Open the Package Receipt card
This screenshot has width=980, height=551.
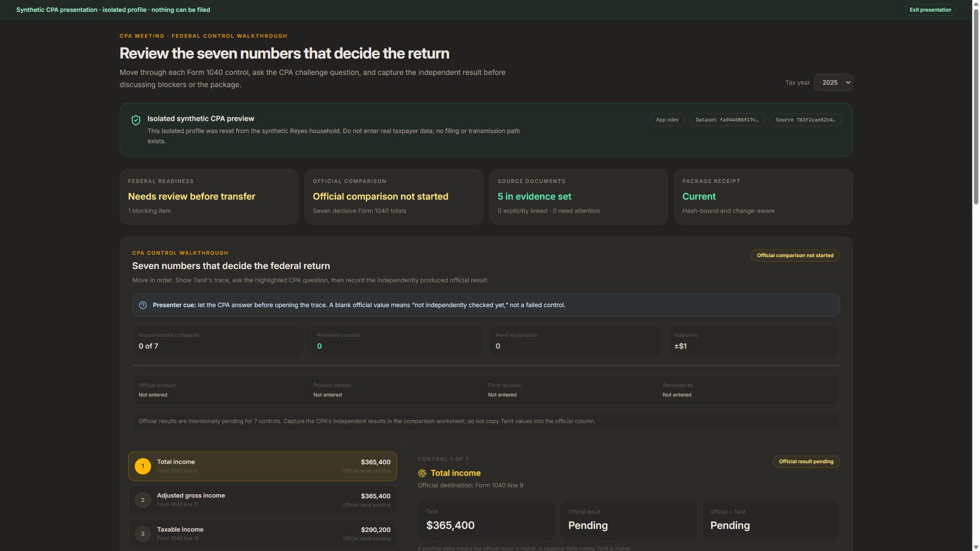pyautogui.click(x=763, y=196)
